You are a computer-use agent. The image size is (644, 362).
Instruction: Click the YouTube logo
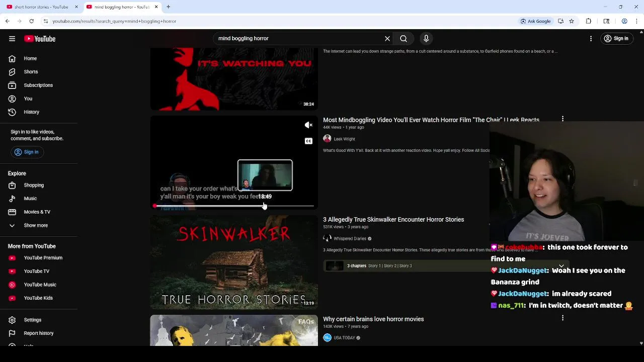point(40,39)
